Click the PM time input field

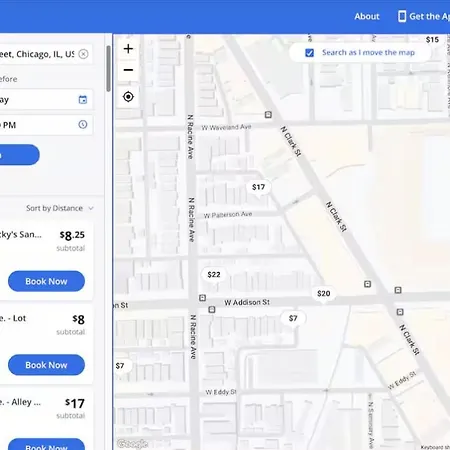point(46,125)
